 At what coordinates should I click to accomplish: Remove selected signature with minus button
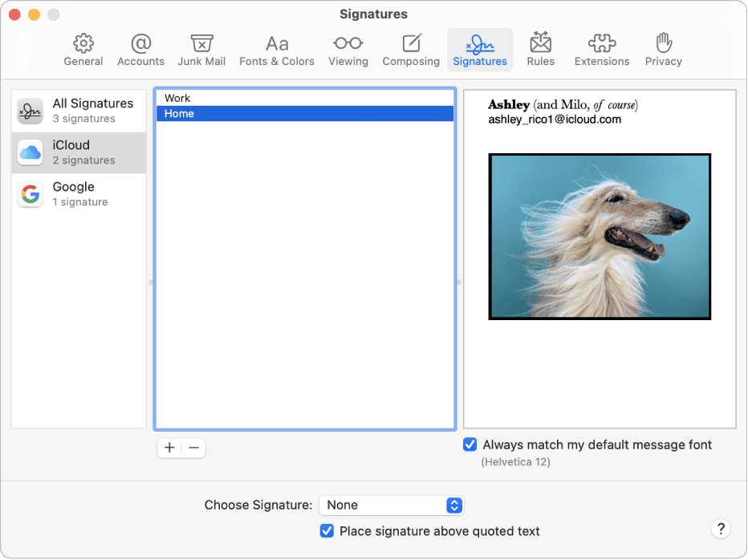tap(193, 448)
